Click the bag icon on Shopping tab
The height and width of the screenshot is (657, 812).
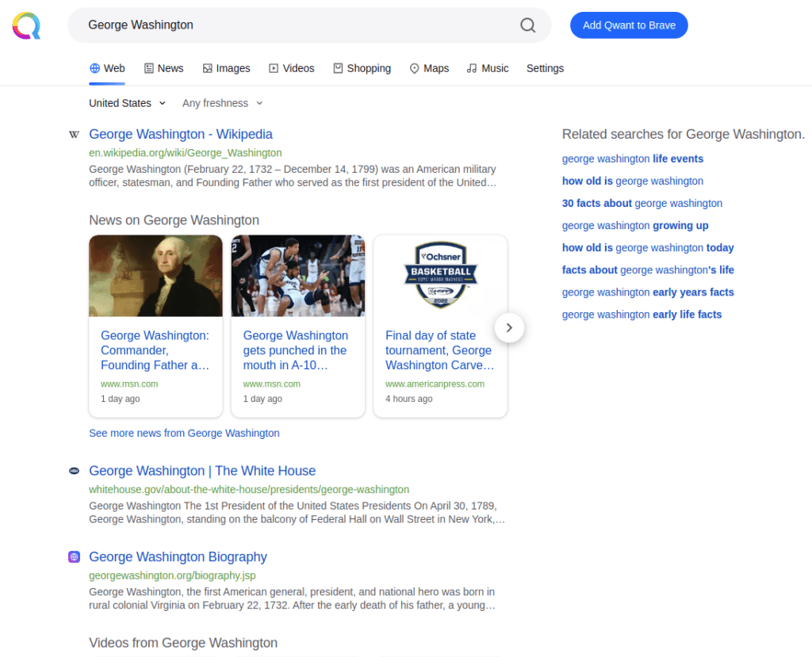pos(338,68)
